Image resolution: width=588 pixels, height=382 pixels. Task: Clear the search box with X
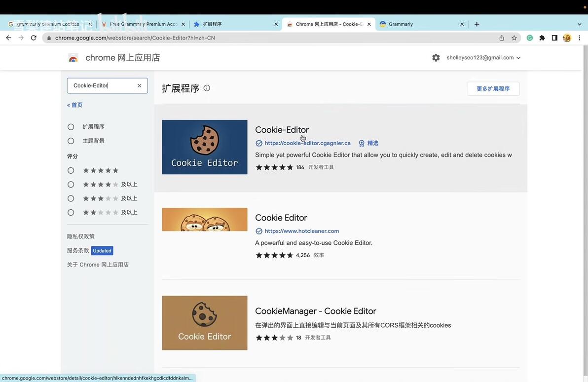tap(140, 85)
